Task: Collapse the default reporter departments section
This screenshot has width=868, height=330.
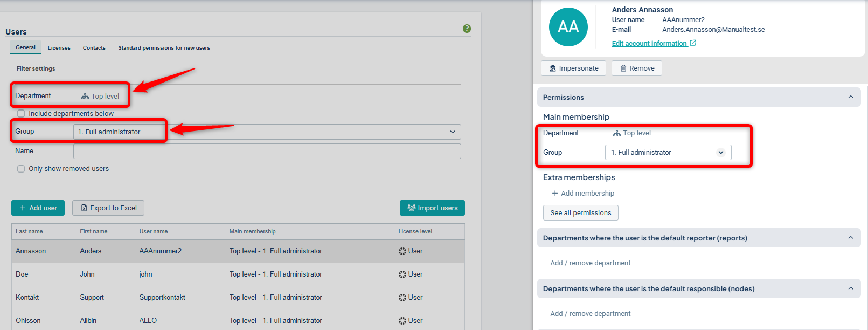Action: click(x=851, y=238)
